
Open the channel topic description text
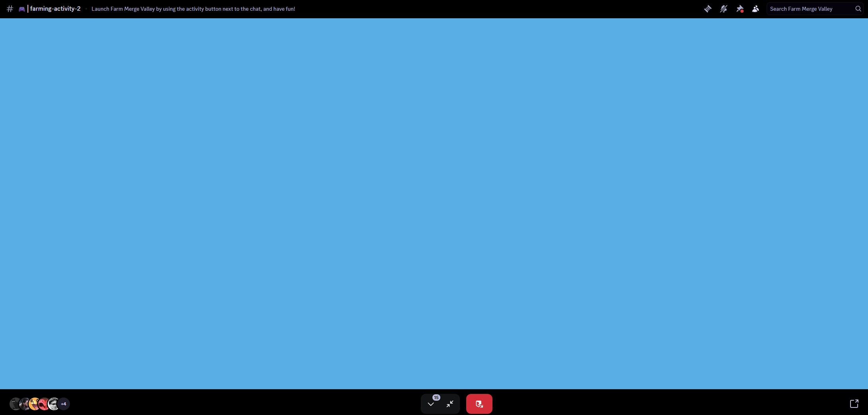pyautogui.click(x=193, y=9)
